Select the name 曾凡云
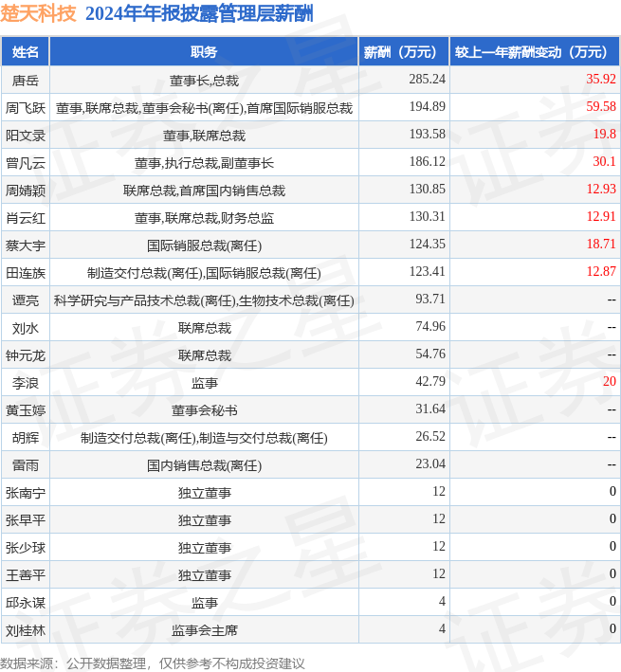The height and width of the screenshot is (672, 621). click(26, 162)
